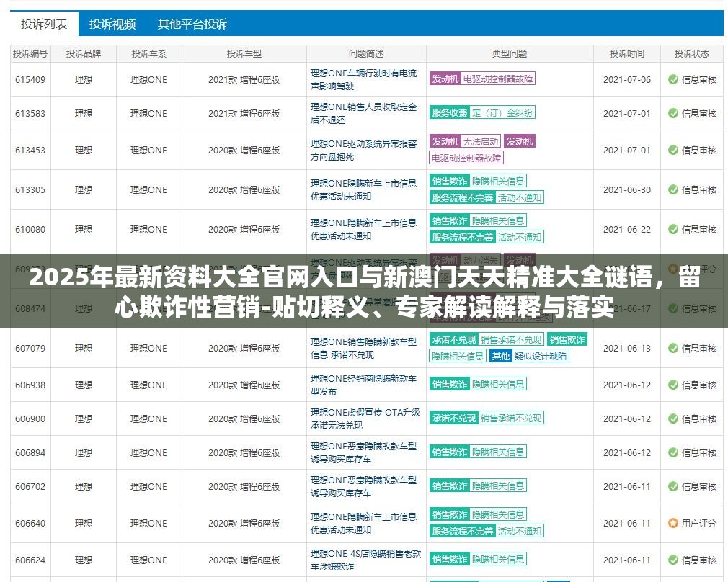This screenshot has height=582, width=728.
Task: Click 理想ONE series cell in row 606894
Action: point(148,452)
